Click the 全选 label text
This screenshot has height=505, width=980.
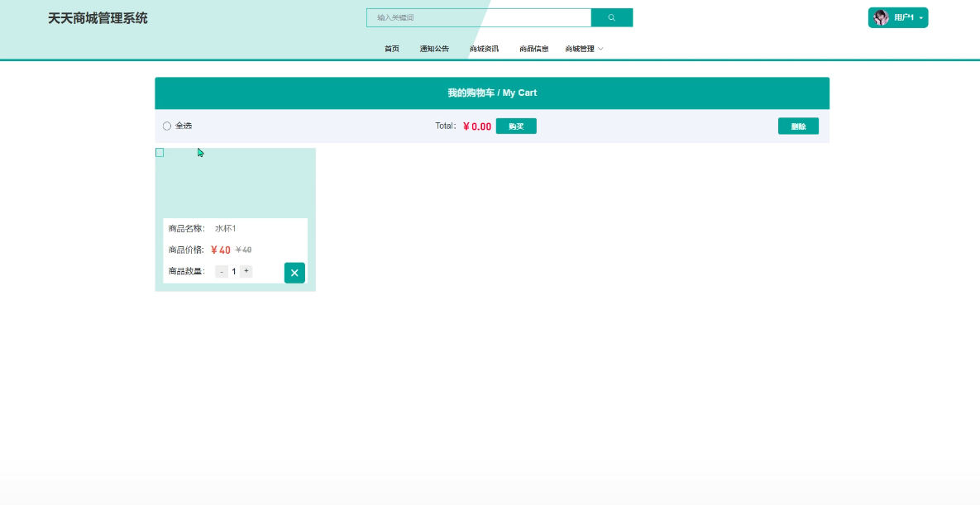184,126
